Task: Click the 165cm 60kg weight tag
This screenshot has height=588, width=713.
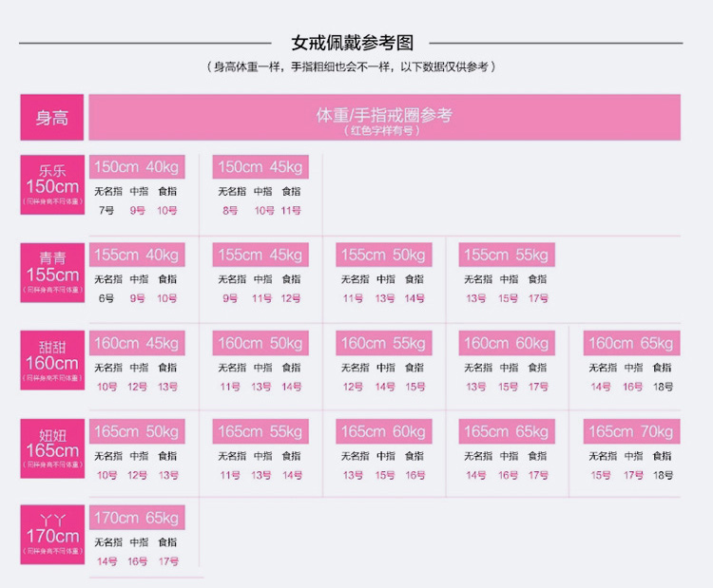Action: tap(383, 431)
